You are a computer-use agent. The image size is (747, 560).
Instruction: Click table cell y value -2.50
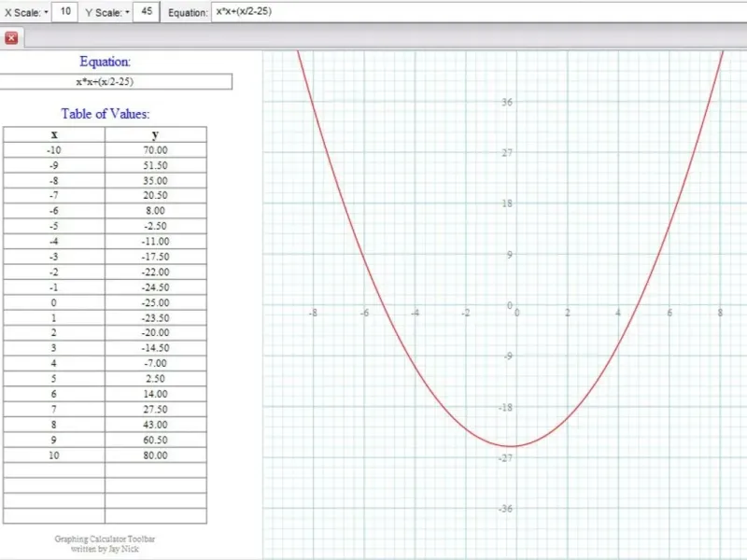coord(156,226)
